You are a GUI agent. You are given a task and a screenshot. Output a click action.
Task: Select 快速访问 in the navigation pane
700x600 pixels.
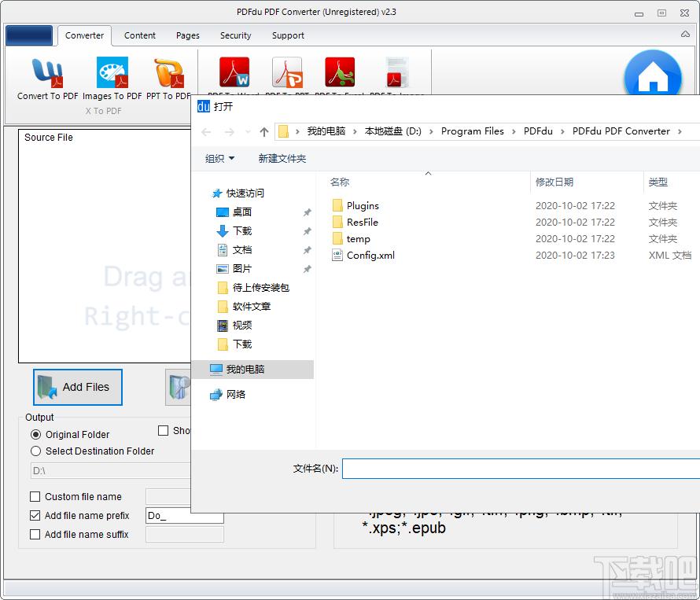(245, 193)
